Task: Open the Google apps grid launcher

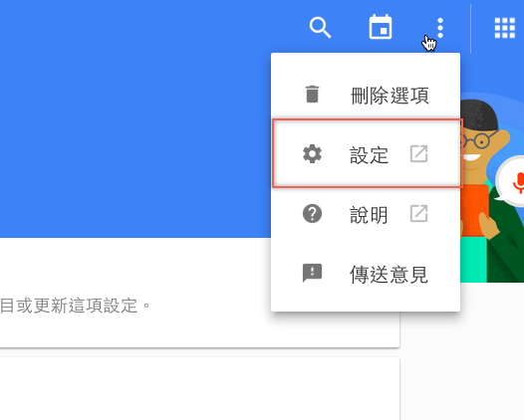Action: point(505,28)
